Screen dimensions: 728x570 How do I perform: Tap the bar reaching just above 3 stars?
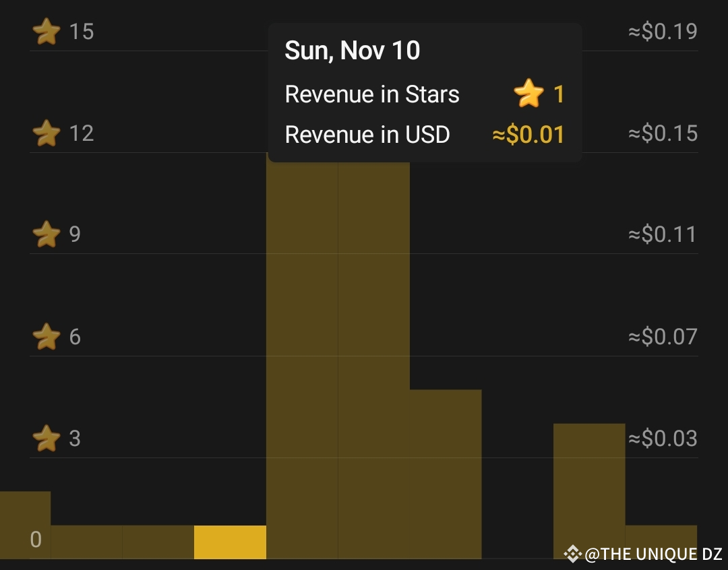coord(589,490)
